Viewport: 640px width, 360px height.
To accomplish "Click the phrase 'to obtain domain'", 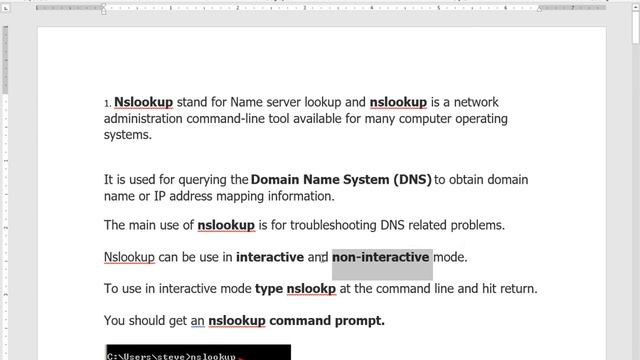I will [x=481, y=180].
